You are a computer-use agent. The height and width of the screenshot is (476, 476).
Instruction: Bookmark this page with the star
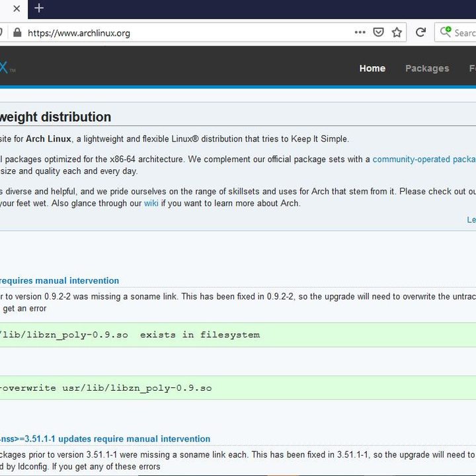(x=397, y=32)
